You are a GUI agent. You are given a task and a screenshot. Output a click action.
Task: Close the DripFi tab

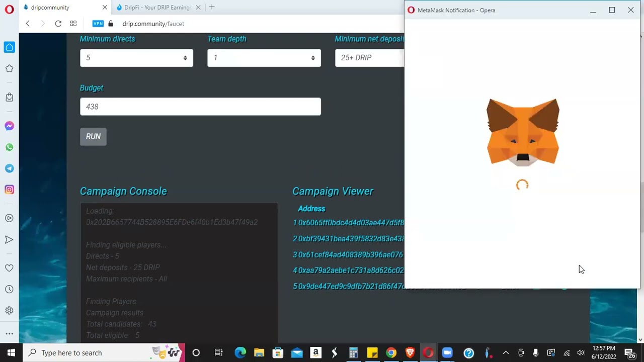(198, 8)
